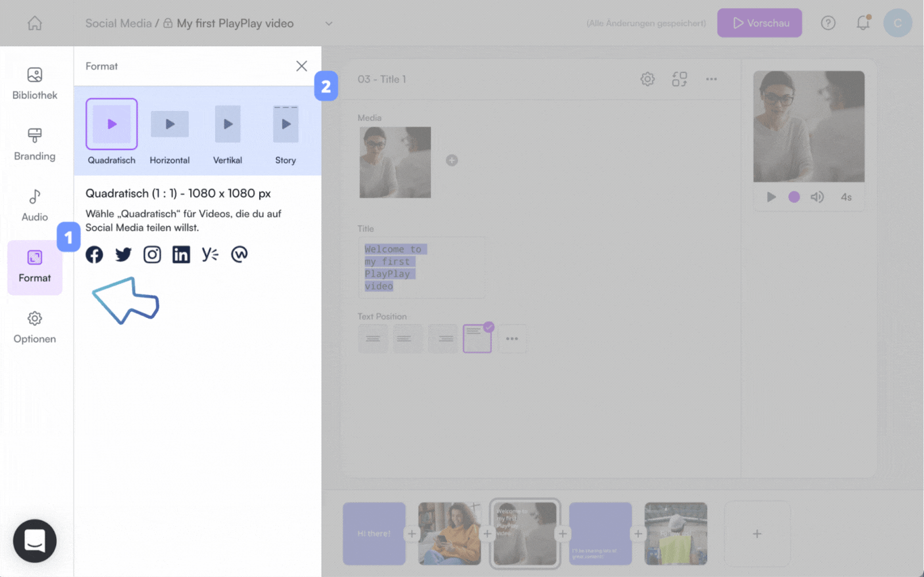Click the replace screen template icon
Viewport: 924px width, 577px height.
pos(680,79)
